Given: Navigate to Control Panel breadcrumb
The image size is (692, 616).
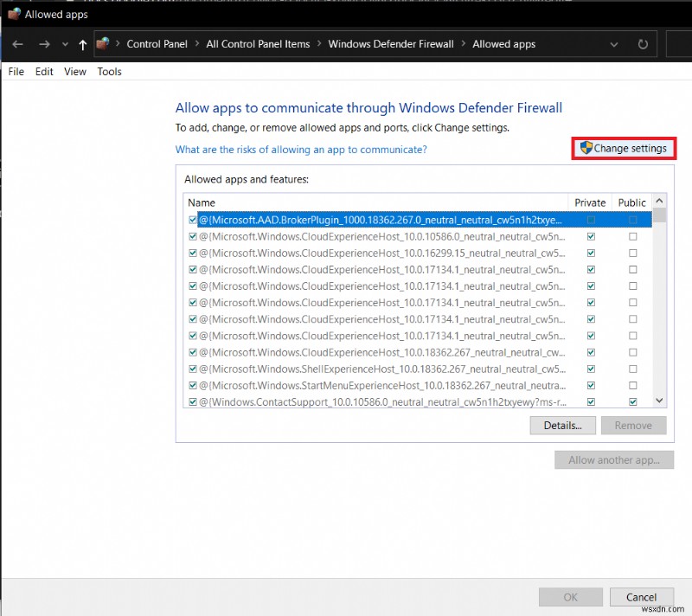Looking at the screenshot, I should click(x=157, y=44).
